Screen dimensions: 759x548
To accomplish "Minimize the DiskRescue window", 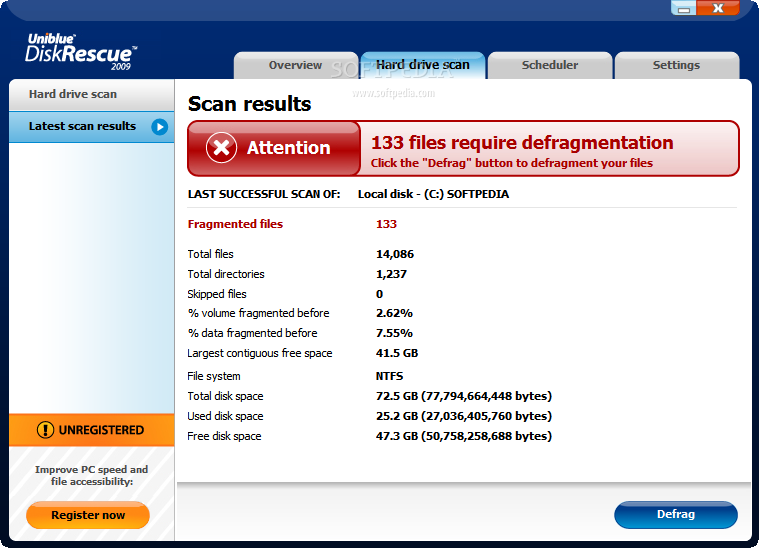I will click(683, 8).
